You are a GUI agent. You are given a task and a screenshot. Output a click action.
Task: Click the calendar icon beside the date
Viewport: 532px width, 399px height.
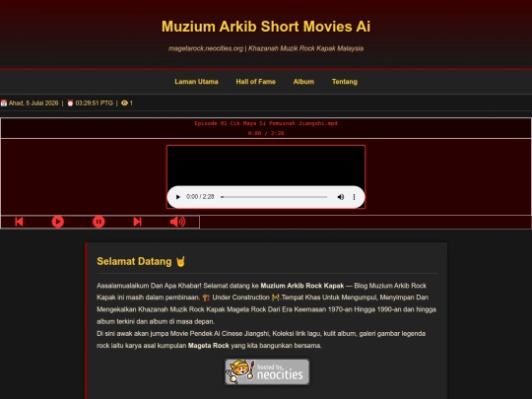[x=4, y=103]
